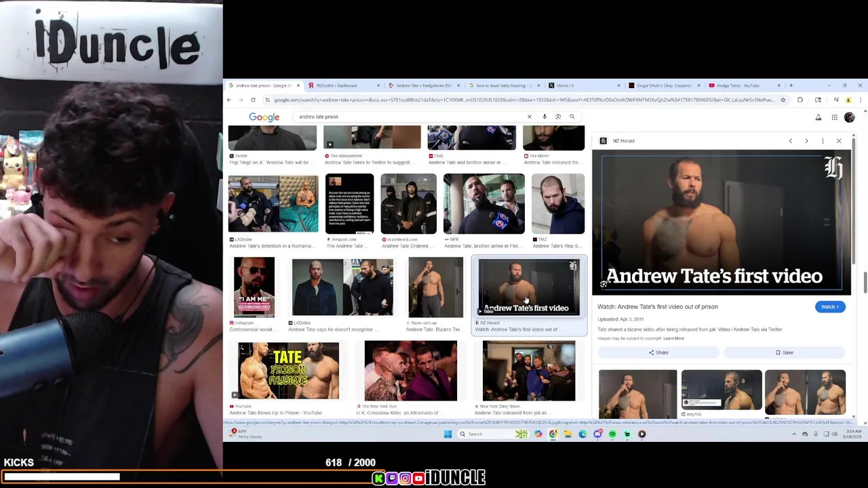Image resolution: width=868 pixels, height=488 pixels.
Task: Switch to the Hodgetwins EM tab
Action: pos(424,85)
